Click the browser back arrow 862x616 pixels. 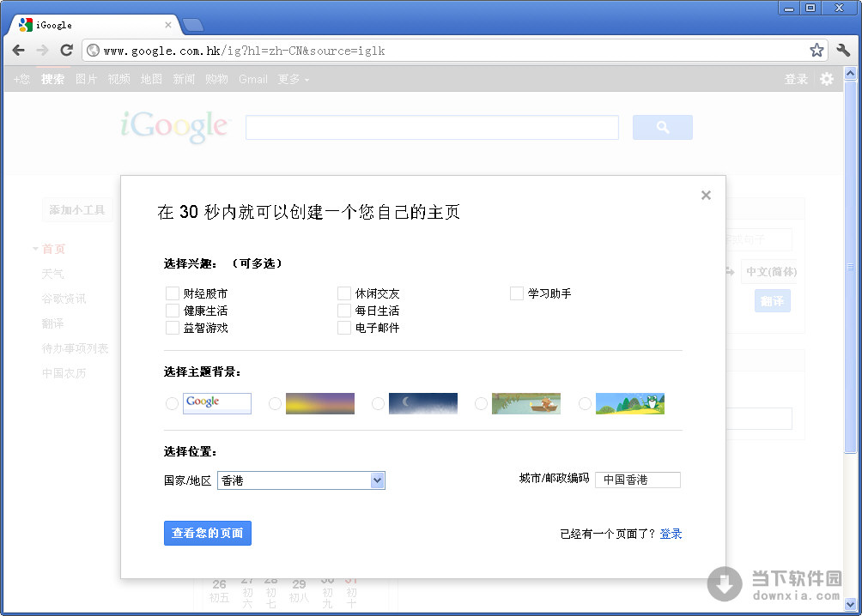coord(19,51)
